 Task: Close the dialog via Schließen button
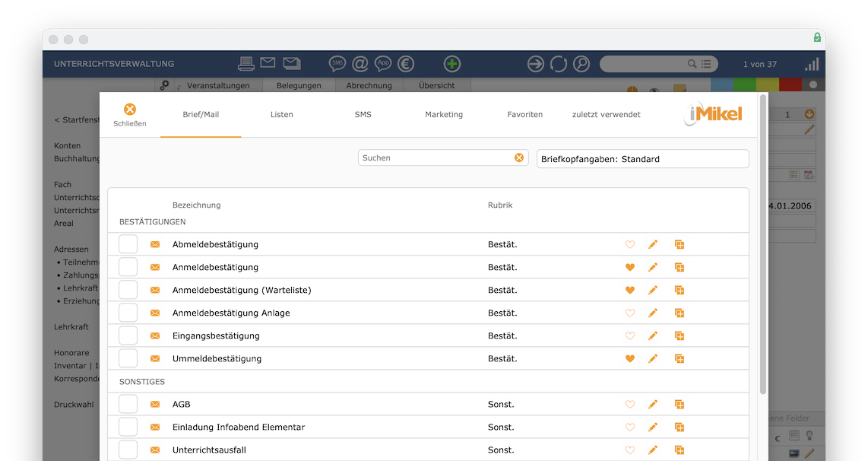pos(129,115)
